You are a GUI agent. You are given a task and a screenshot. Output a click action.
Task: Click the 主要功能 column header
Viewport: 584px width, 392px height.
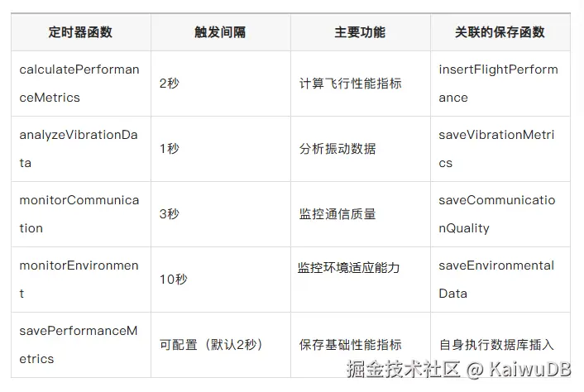pyautogui.click(x=360, y=33)
